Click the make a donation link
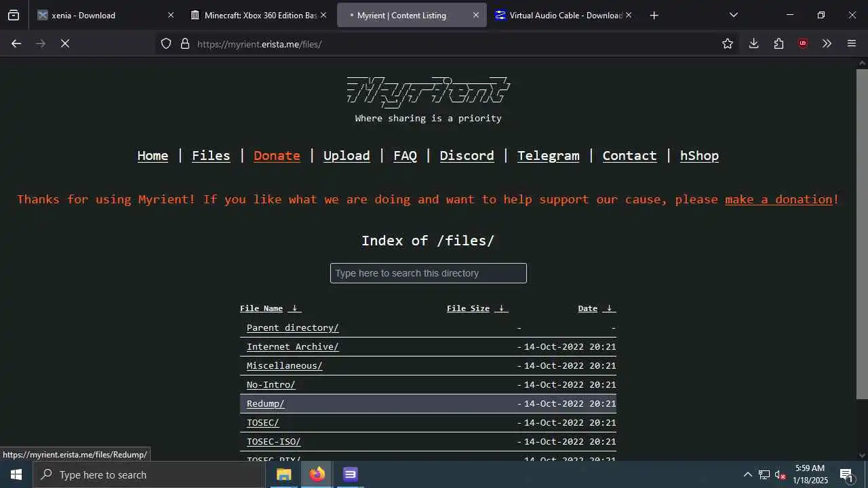This screenshot has height=488, width=868. 778,199
